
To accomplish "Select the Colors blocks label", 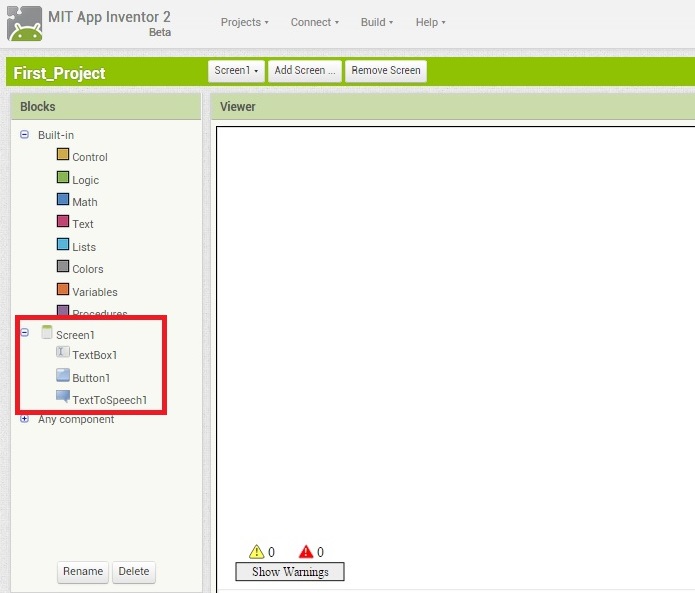I will coord(88,269).
